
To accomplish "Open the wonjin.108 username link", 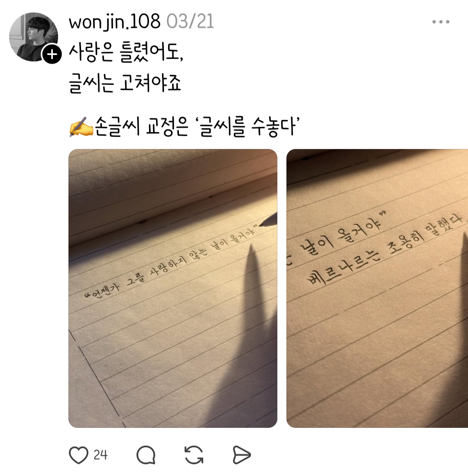I will (114, 22).
